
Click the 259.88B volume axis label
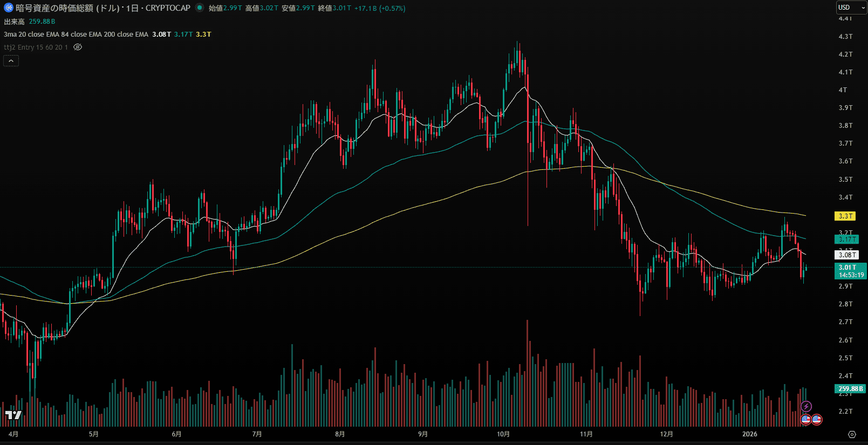[850, 388]
